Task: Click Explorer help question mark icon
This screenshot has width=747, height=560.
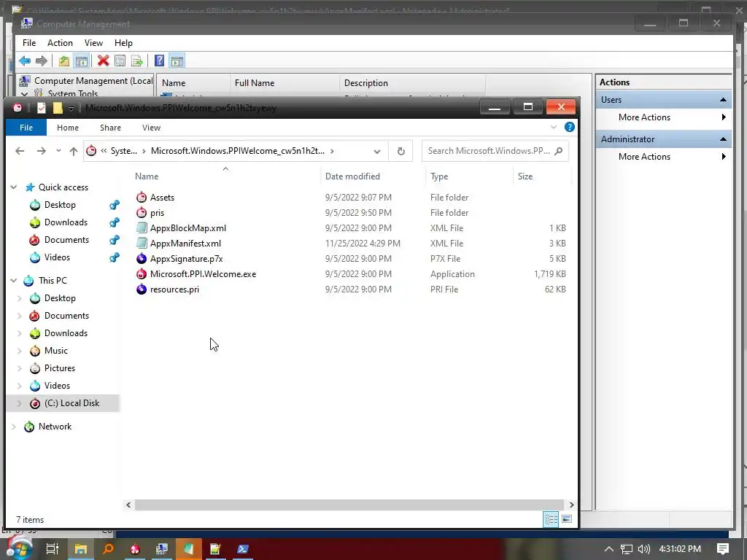Action: 569,127
